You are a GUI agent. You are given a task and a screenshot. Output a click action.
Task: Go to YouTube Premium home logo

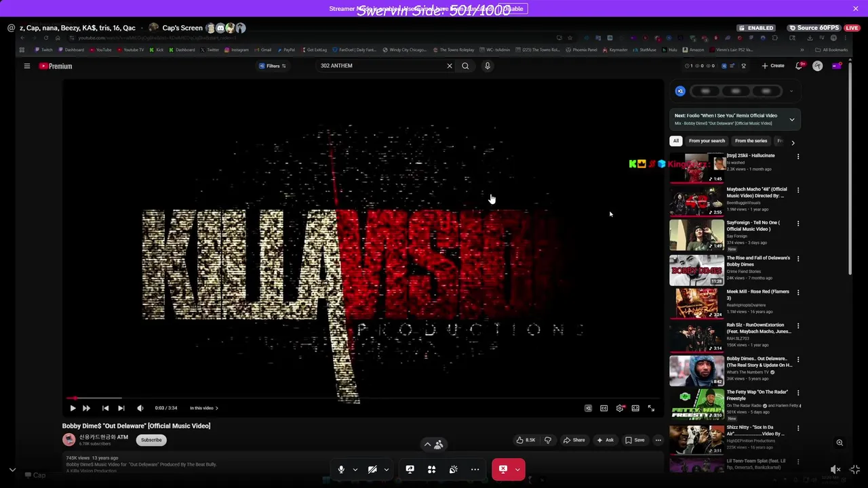(x=56, y=66)
